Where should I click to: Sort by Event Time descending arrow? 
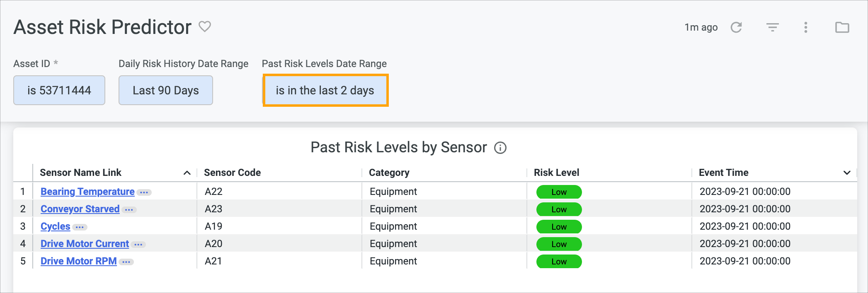pyautogui.click(x=847, y=173)
